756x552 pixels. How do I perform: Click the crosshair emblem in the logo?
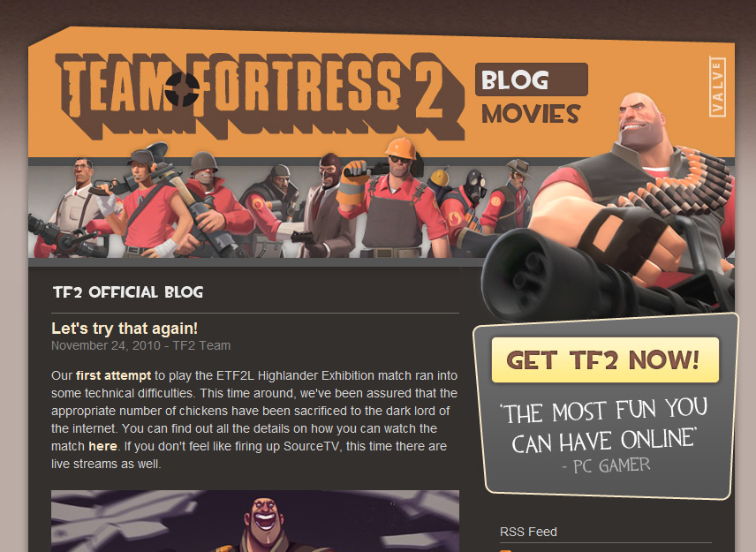click(x=182, y=88)
